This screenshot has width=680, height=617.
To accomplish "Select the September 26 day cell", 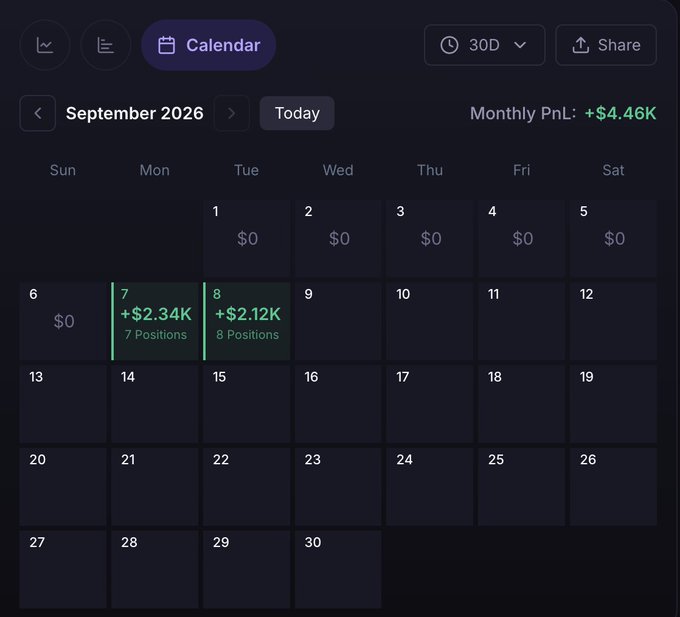I will pos(614,487).
